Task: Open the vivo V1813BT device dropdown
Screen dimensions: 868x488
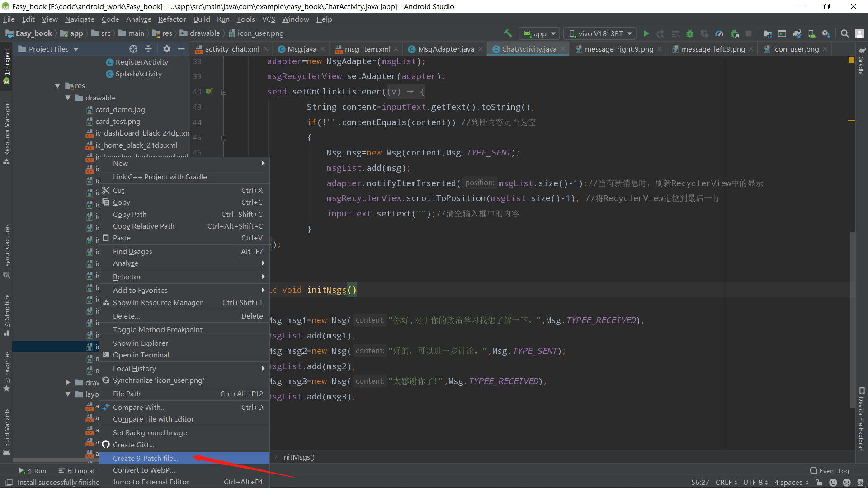Action: click(599, 33)
